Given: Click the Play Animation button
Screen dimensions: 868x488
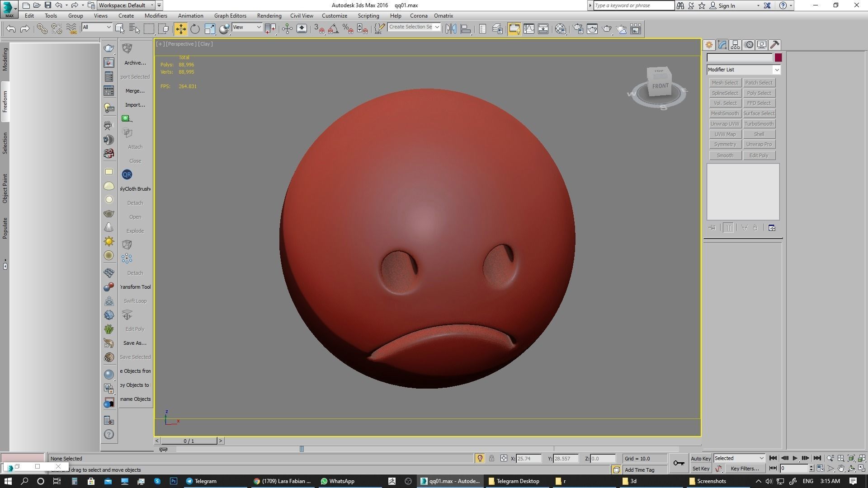Looking at the screenshot, I should click(795, 458).
